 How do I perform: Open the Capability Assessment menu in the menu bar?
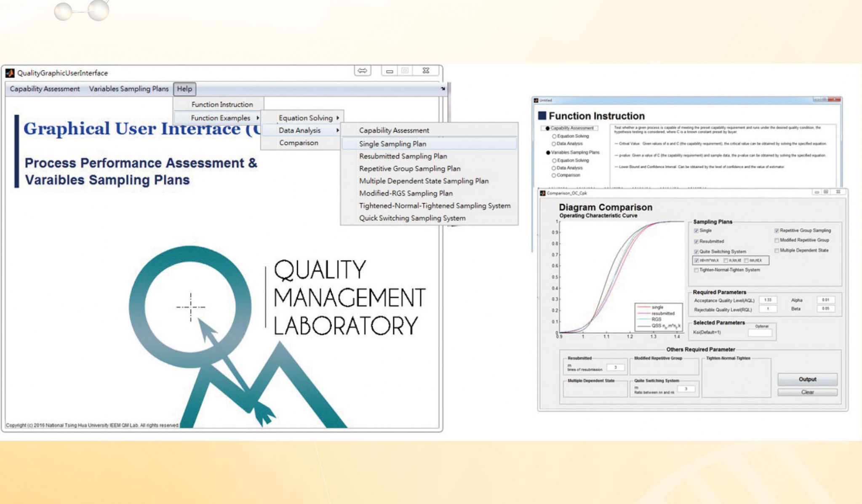coord(45,89)
